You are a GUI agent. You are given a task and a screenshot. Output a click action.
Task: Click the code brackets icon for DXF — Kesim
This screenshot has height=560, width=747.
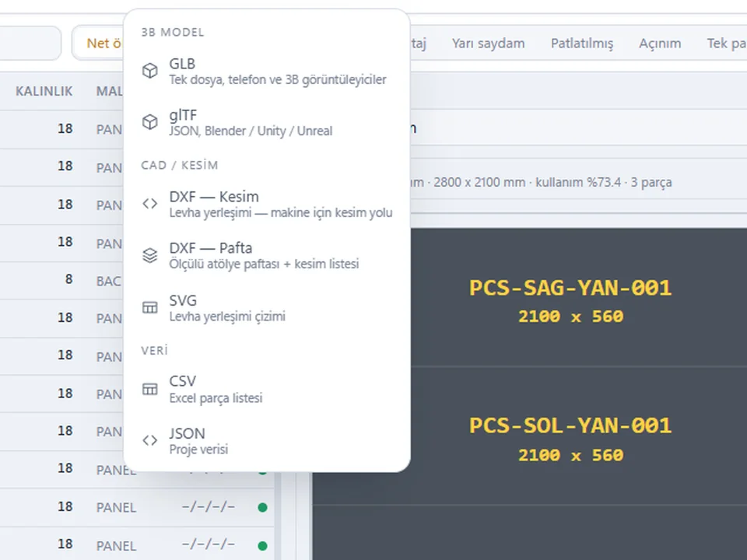(150, 203)
